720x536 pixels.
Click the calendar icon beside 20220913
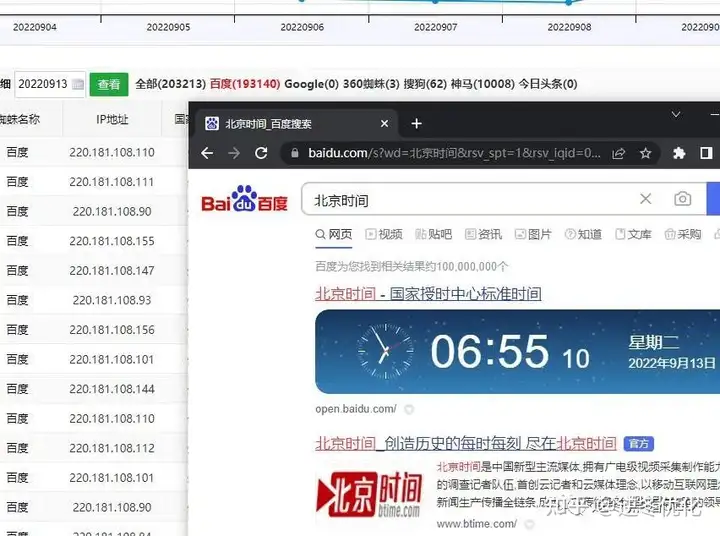point(78,84)
